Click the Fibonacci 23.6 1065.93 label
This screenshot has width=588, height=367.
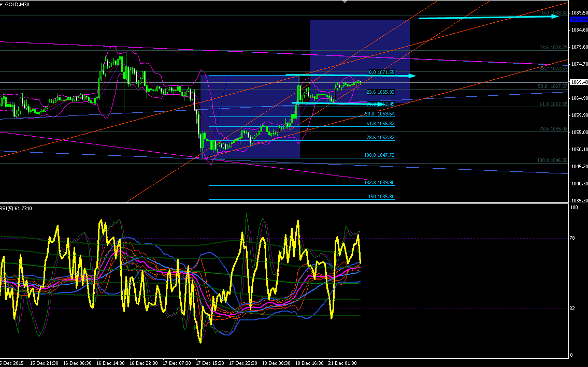380,92
